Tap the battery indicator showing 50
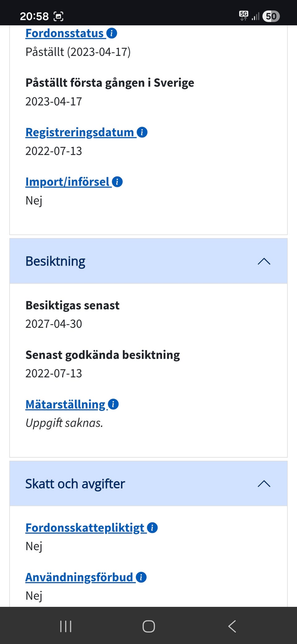The image size is (297, 644). coord(271,16)
